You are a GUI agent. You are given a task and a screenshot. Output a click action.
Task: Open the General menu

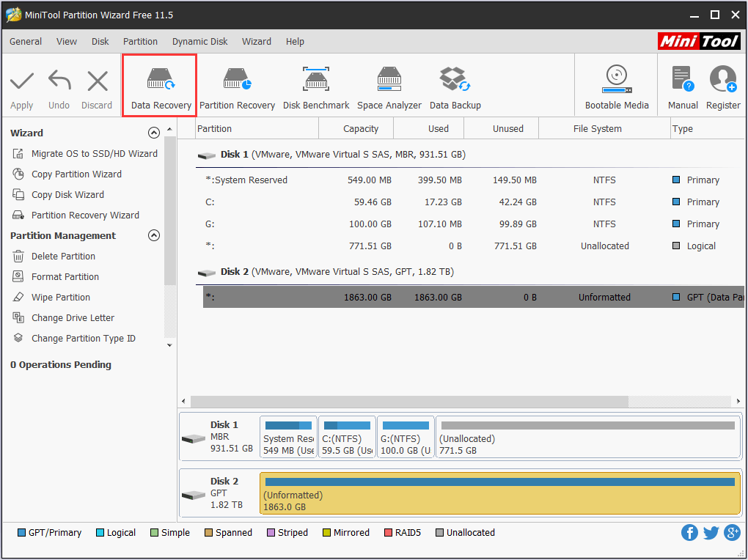pyautogui.click(x=26, y=42)
